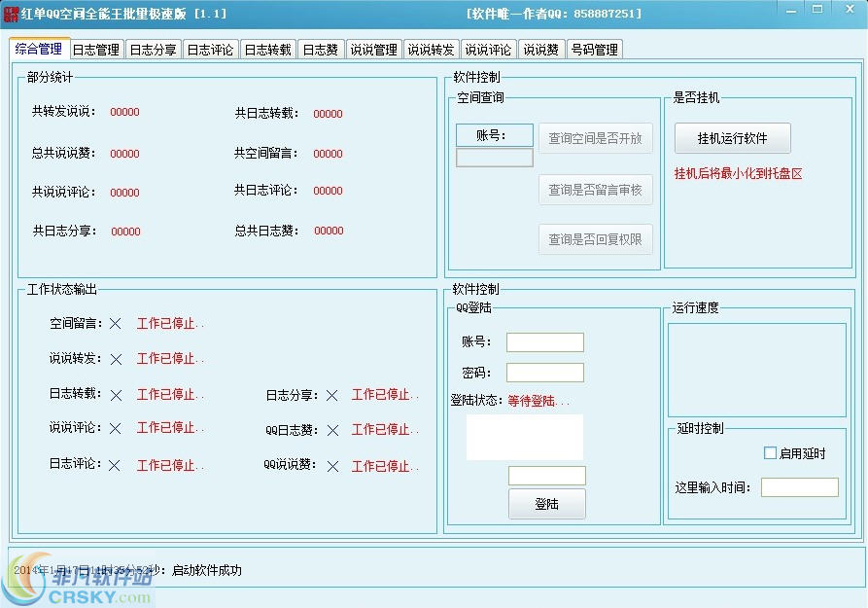Click the 挂机后将最小化到托盘区 notice text
Screen dimensions: 868x608
coord(738,173)
